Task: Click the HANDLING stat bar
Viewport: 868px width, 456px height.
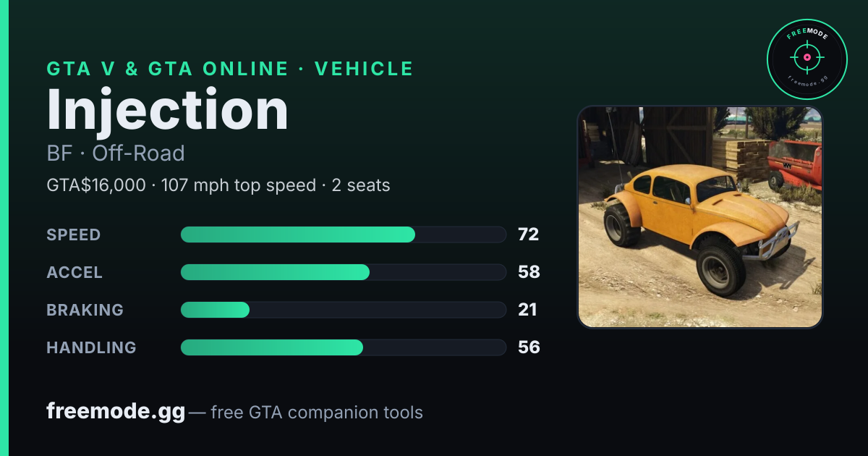Action: (x=343, y=347)
